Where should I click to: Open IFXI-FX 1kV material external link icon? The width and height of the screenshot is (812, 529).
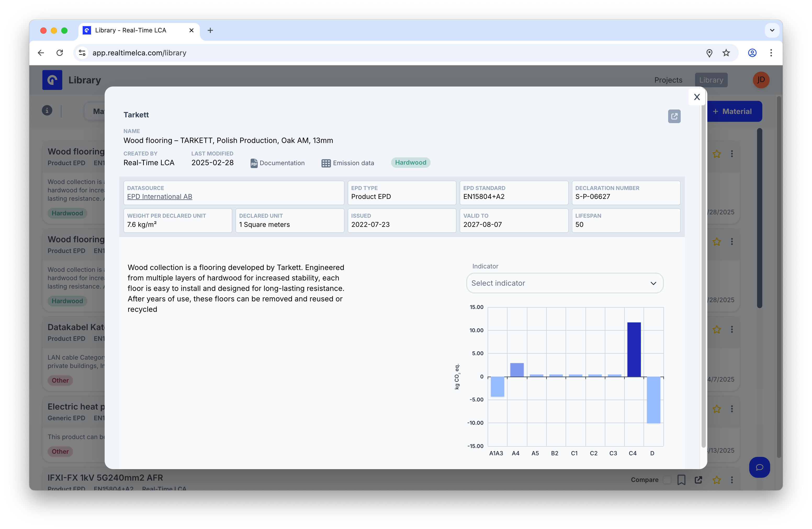pos(698,480)
